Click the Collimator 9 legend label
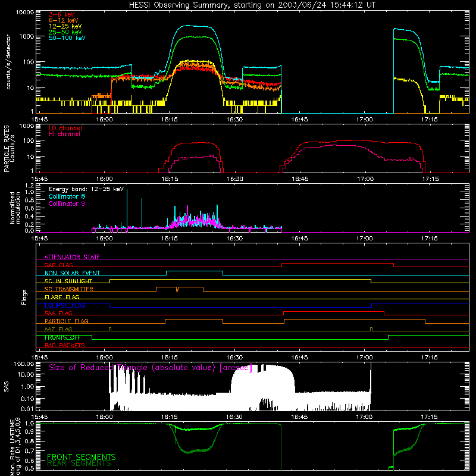 coord(67,203)
